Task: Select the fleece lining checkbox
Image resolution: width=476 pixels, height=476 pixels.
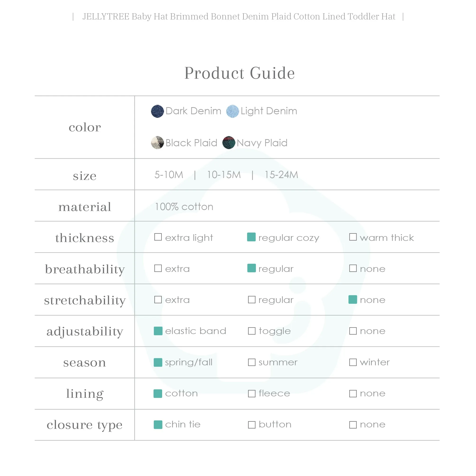Action: click(252, 394)
